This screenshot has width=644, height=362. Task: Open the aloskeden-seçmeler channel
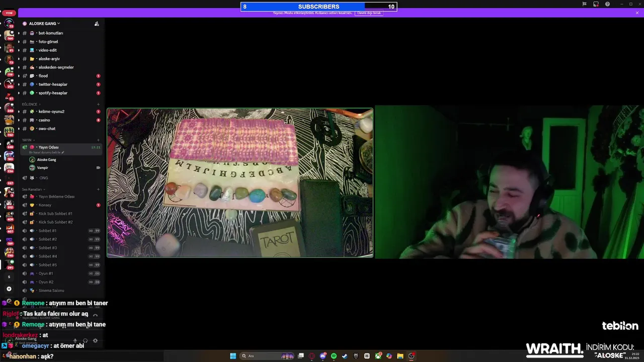(x=60, y=67)
